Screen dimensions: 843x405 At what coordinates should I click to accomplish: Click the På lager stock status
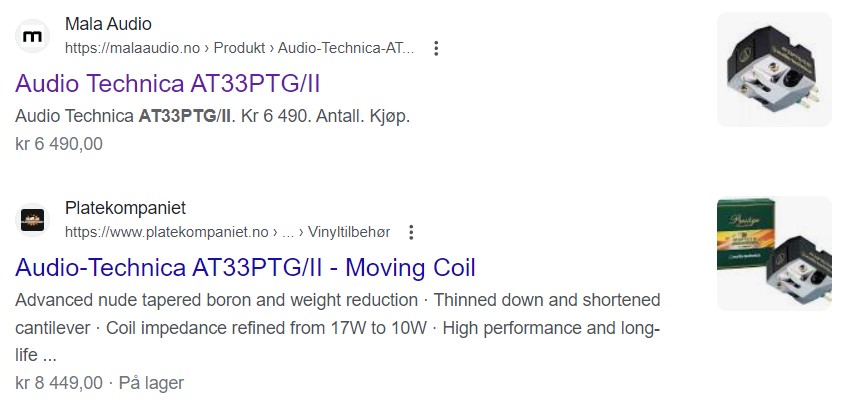[151, 382]
